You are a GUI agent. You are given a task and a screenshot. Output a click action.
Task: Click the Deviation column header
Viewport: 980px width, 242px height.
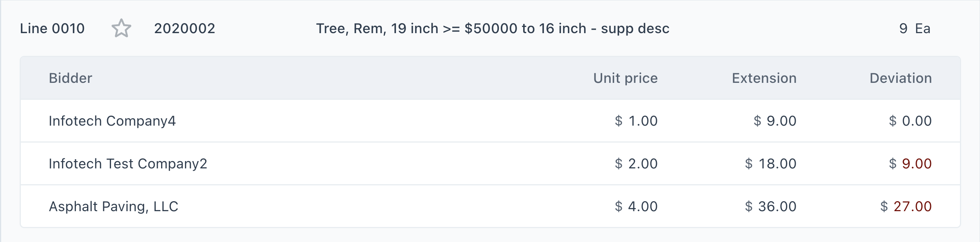pyautogui.click(x=900, y=78)
